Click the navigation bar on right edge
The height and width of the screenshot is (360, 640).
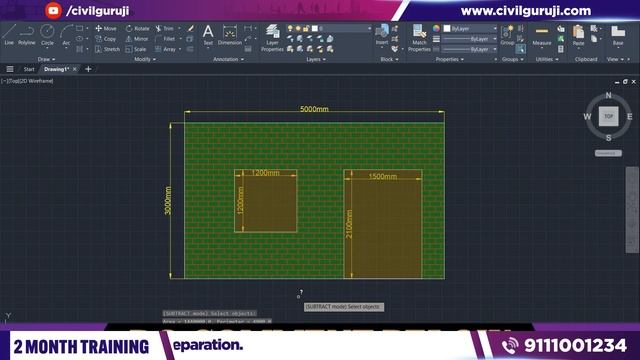click(632, 210)
